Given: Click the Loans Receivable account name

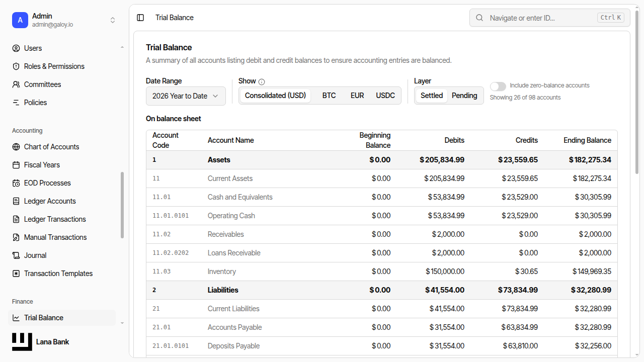Looking at the screenshot, I should (x=234, y=253).
